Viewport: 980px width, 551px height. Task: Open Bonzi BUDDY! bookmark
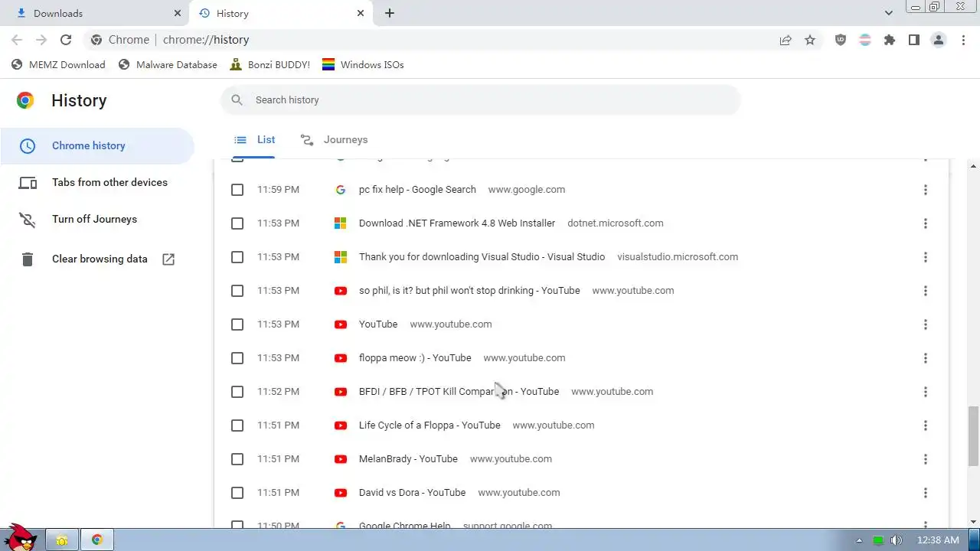click(270, 65)
